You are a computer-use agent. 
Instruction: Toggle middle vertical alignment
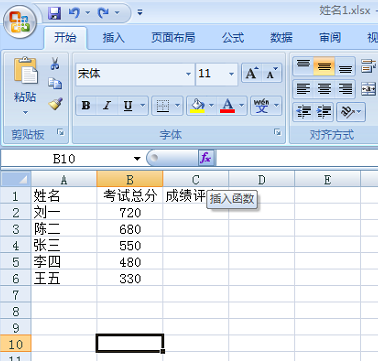point(324,66)
